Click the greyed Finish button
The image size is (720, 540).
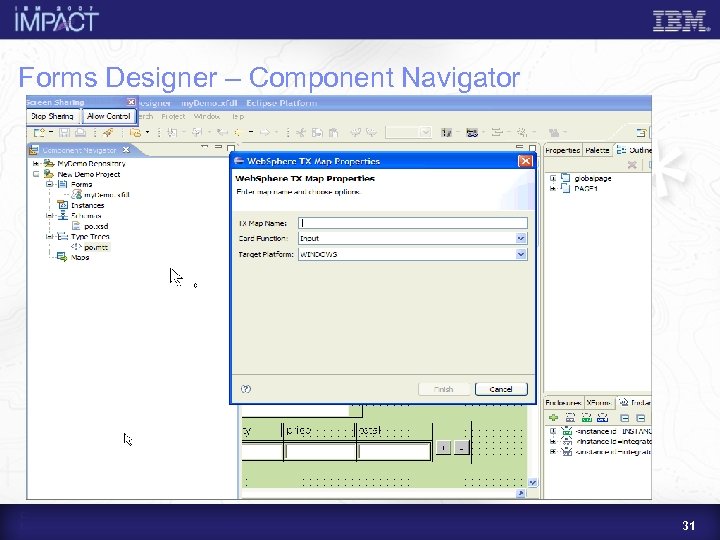point(444,389)
